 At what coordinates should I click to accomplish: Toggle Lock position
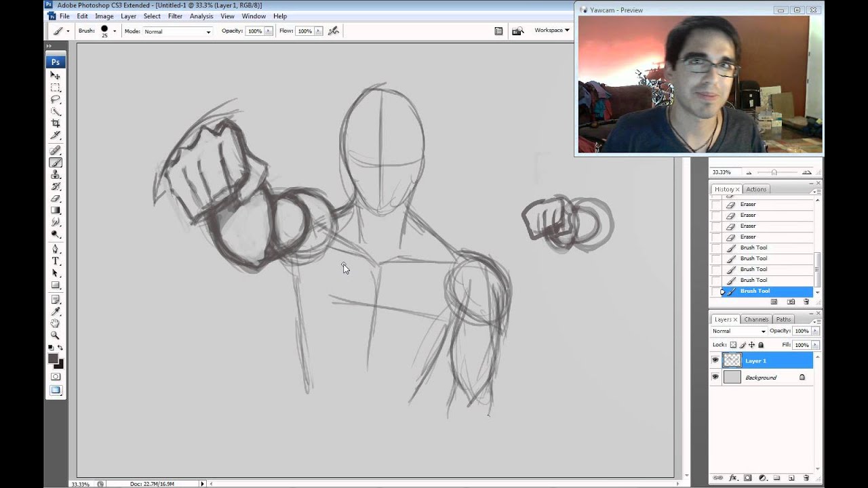pos(751,345)
